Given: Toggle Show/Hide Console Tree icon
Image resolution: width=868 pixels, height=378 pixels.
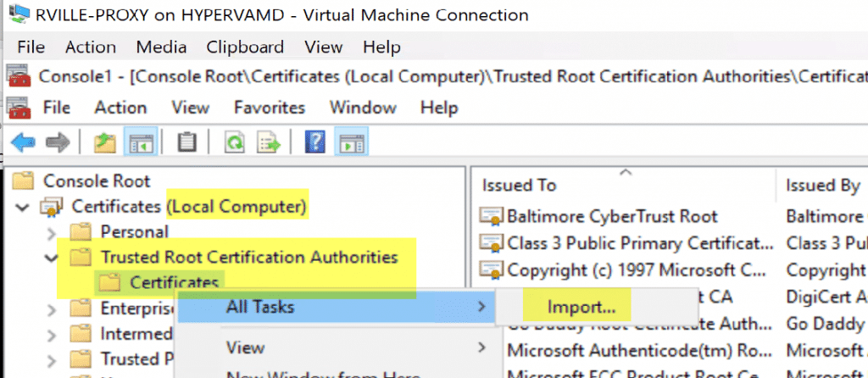Looking at the screenshot, I should point(137,143).
